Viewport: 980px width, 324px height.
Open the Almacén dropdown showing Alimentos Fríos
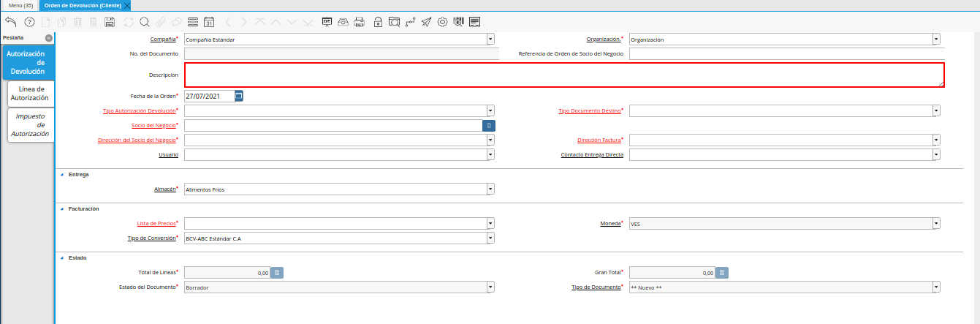point(490,189)
